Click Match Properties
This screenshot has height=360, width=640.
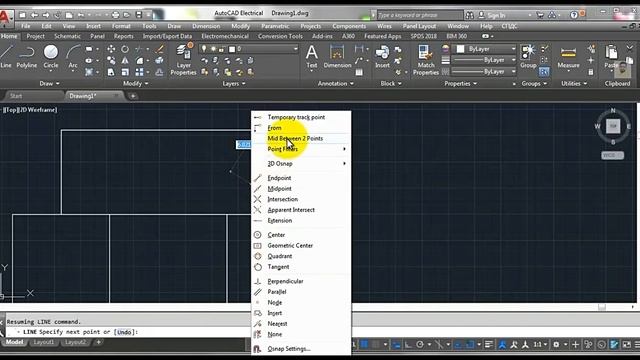coord(426,60)
